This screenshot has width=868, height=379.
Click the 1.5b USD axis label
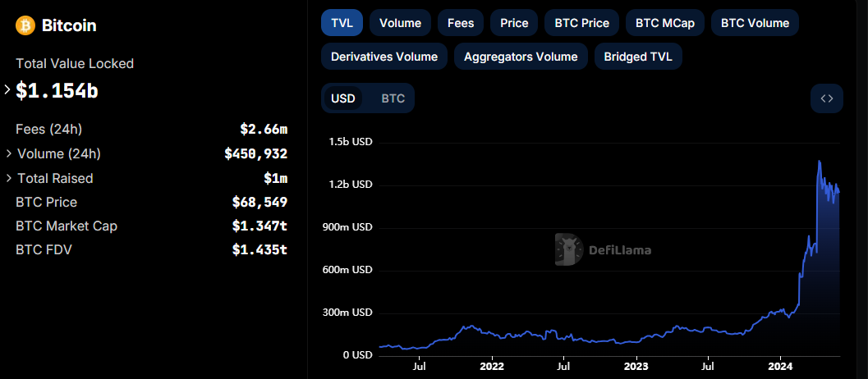(x=350, y=142)
